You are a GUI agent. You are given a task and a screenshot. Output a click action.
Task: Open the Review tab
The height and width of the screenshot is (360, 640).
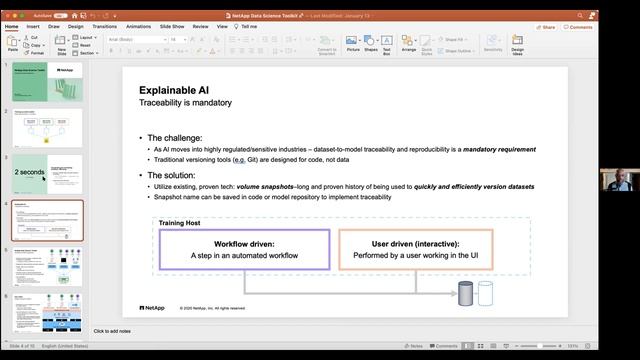click(x=200, y=27)
